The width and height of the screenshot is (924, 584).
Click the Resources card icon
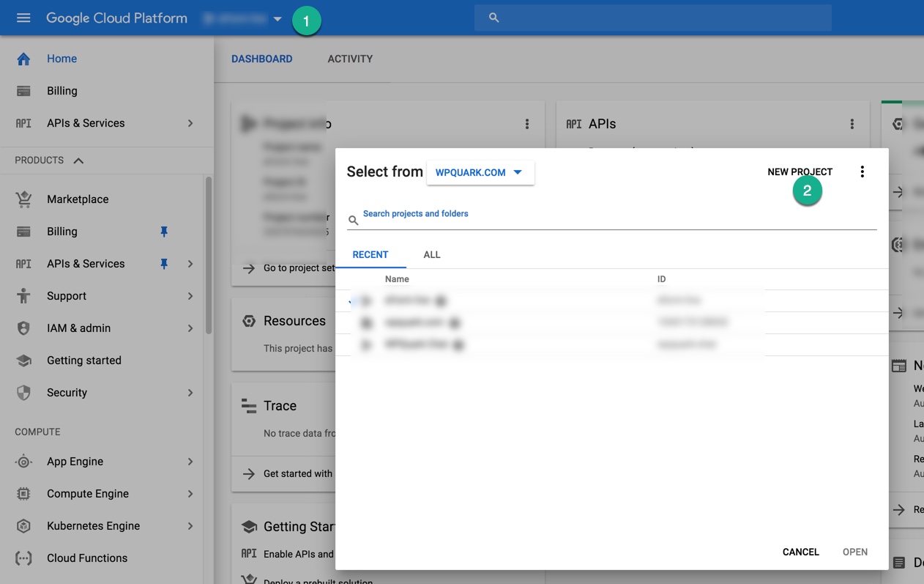[x=249, y=321]
